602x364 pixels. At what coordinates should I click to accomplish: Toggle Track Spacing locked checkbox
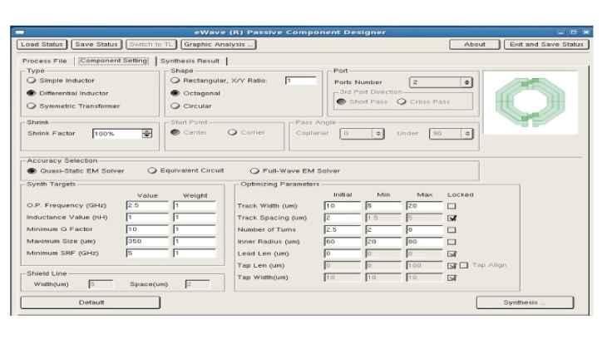(x=451, y=218)
